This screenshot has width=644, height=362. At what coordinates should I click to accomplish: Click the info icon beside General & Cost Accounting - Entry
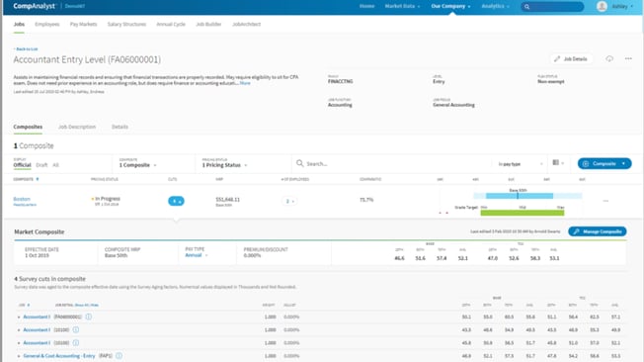[x=119, y=356]
